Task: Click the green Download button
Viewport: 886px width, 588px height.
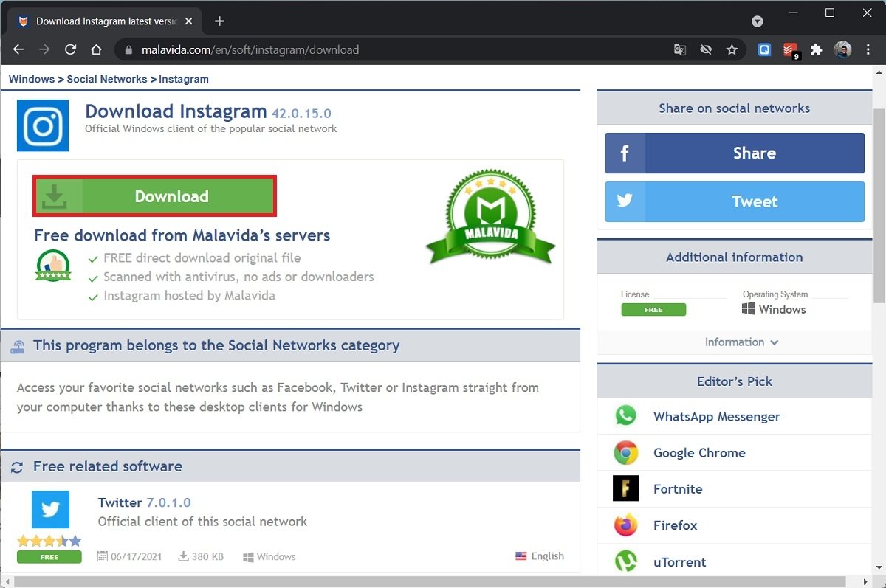Action: pyautogui.click(x=154, y=196)
